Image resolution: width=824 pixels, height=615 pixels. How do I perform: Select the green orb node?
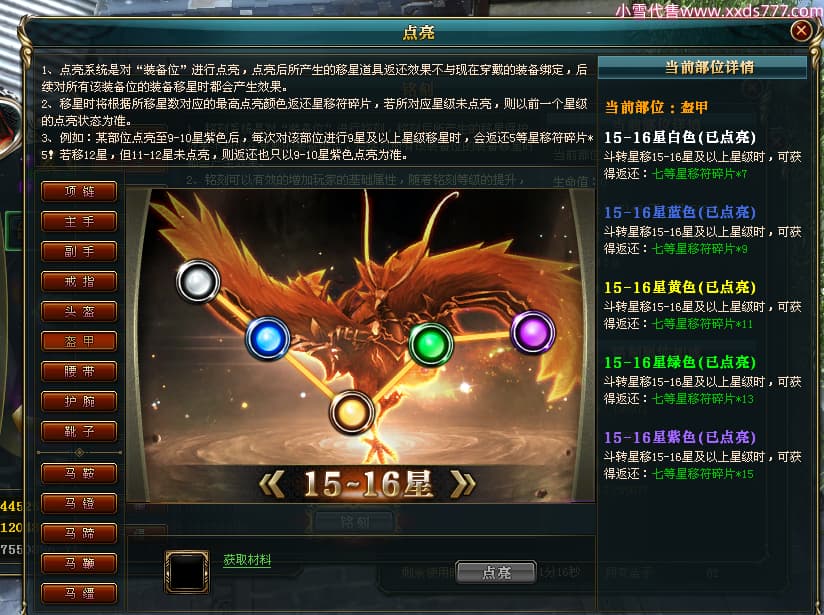pyautogui.click(x=431, y=344)
